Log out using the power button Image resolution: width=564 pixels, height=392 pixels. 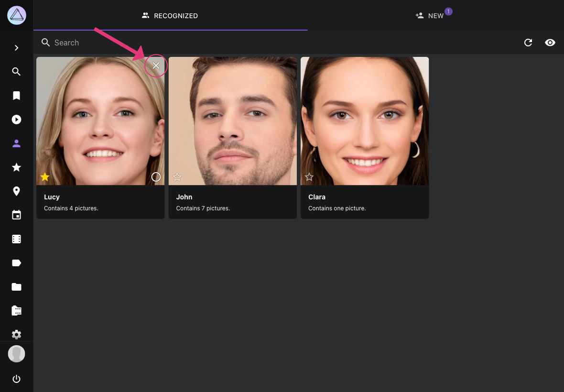coord(16,379)
